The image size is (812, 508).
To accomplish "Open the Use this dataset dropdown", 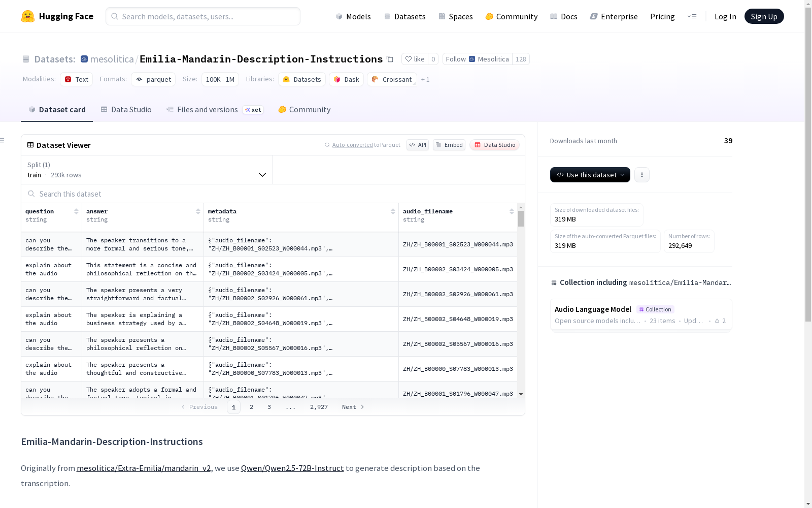I will (x=590, y=175).
